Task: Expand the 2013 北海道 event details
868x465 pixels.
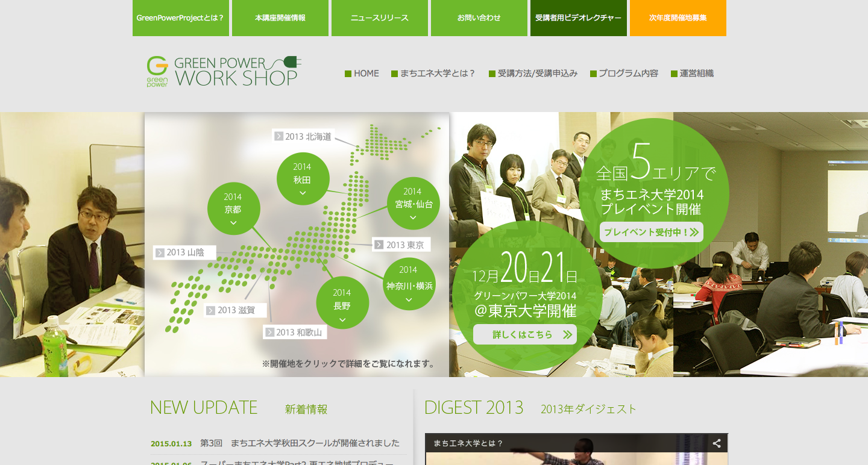Action: pyautogui.click(x=305, y=137)
